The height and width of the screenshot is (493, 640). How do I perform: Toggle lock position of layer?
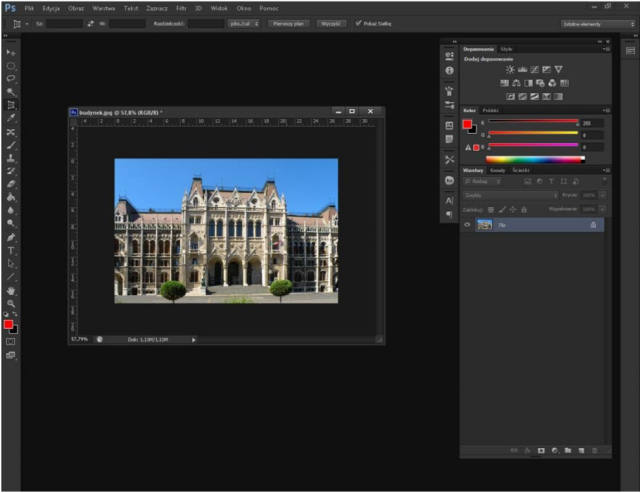[513, 209]
